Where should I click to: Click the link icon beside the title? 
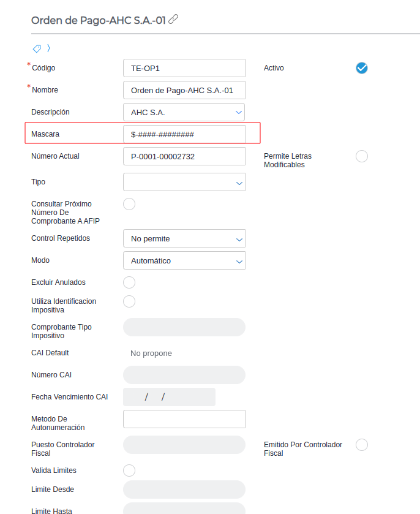pyautogui.click(x=173, y=20)
